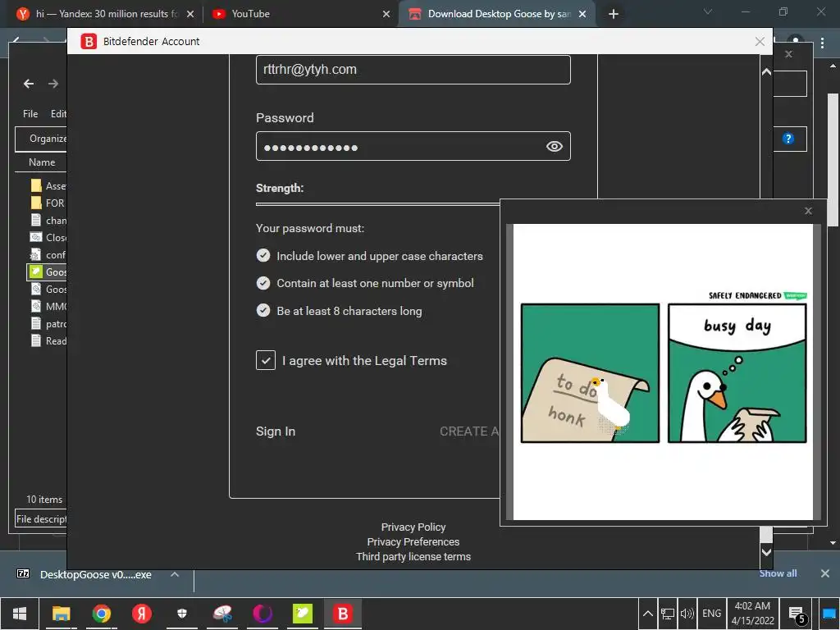This screenshot has height=630, width=840.
Task: Close the YouTube browser tab
Action: [386, 15]
